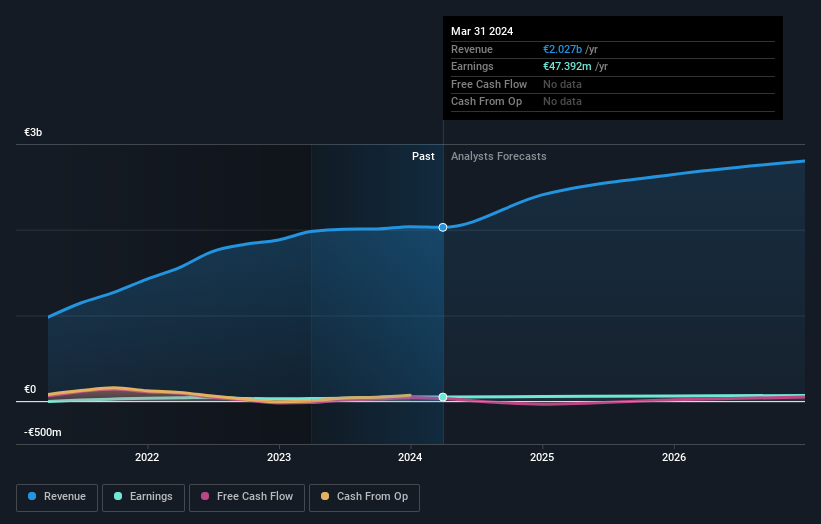Click the tooltip date Mar 31 2024
Viewport: 821px width, 524px height.
pos(482,31)
